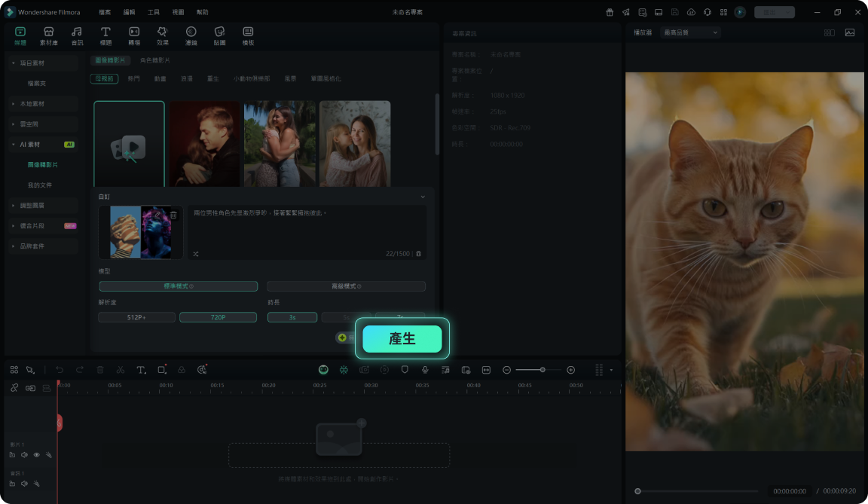The image size is (868, 504).
Task: Adjust the timeline zoom slider handle
Action: [x=542, y=370]
